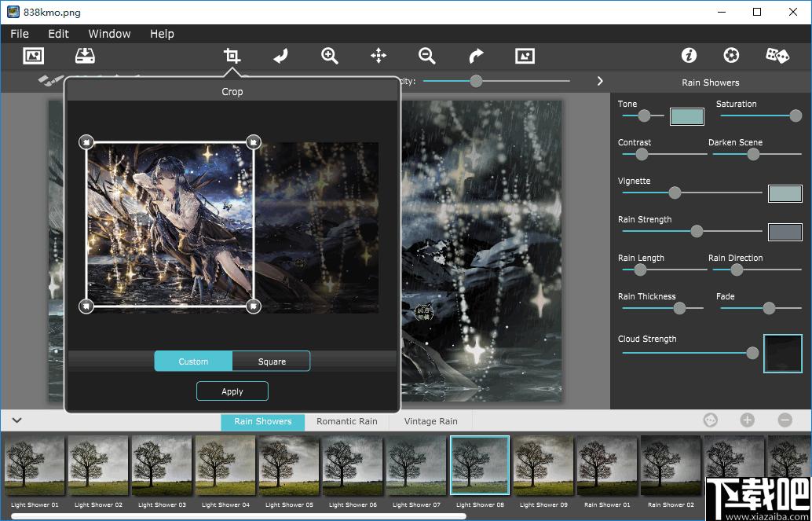This screenshot has width=812, height=521.
Task: Grab bottom-left crop handle
Action: pyautogui.click(x=86, y=306)
